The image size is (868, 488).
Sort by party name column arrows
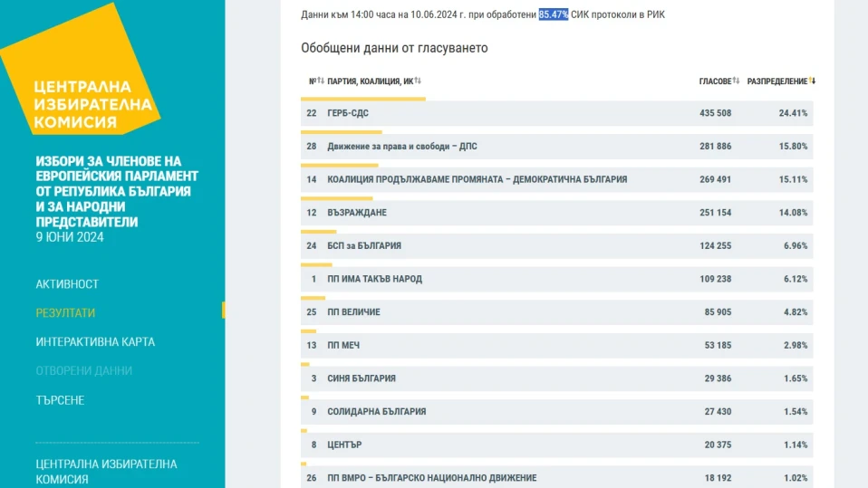click(x=418, y=81)
